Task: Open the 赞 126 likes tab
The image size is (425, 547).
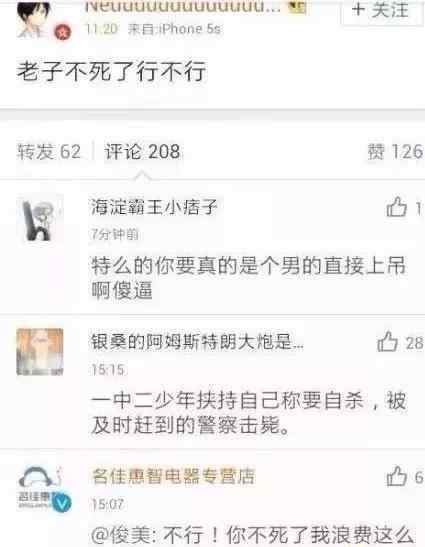Action: pos(395,152)
